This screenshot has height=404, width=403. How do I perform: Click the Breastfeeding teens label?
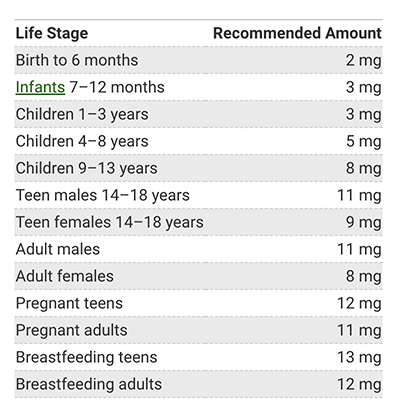click(x=86, y=357)
